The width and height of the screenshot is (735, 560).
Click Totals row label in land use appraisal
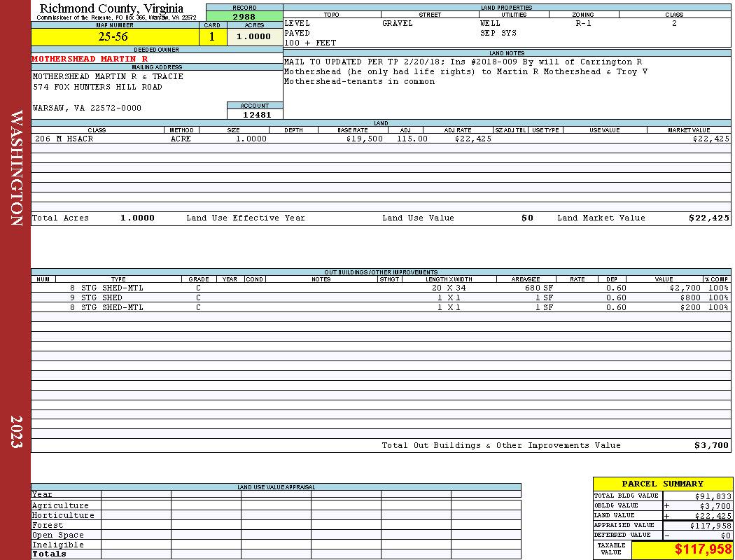point(49,554)
